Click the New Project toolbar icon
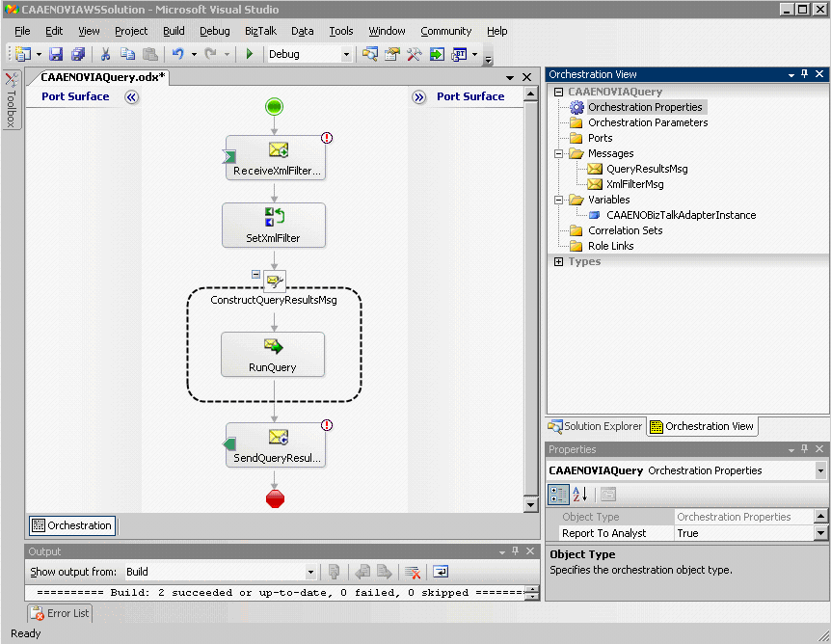The image size is (831, 644). (x=23, y=54)
